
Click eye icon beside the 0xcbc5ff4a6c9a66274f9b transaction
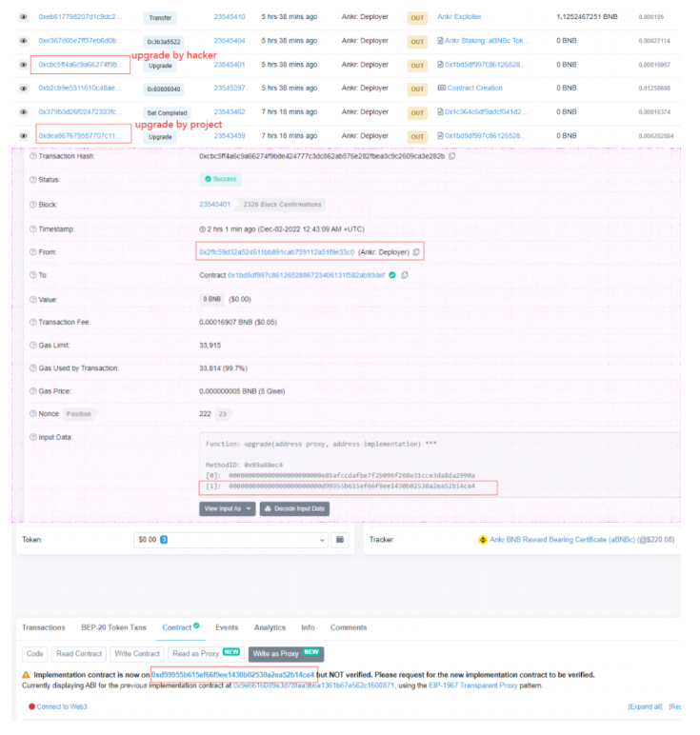point(24,65)
